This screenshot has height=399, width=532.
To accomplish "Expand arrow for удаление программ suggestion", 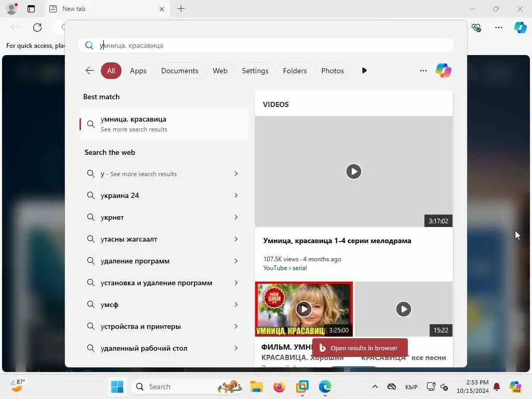I will [x=236, y=261].
